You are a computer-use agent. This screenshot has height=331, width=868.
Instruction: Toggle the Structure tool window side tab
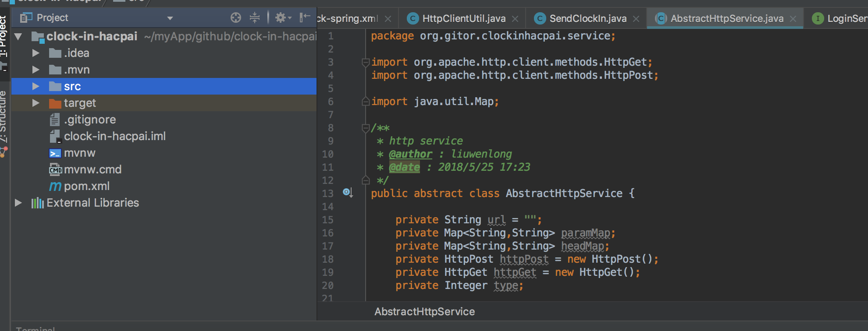tap(4, 116)
